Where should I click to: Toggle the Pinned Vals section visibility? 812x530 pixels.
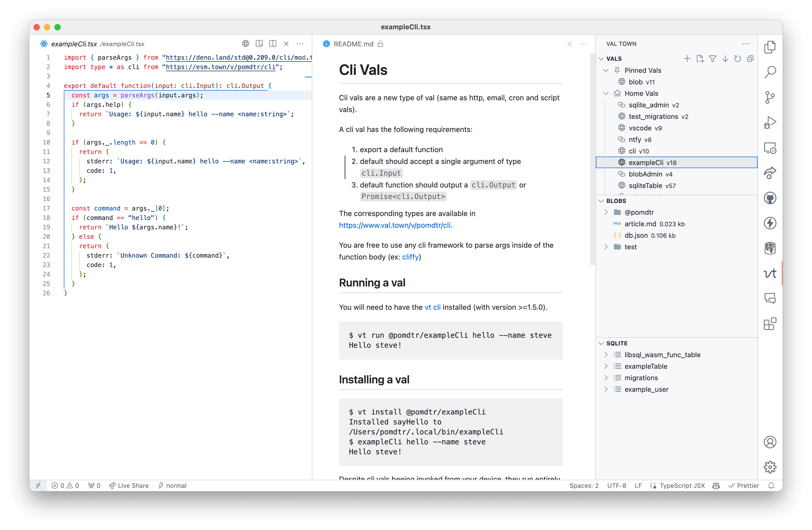[607, 70]
